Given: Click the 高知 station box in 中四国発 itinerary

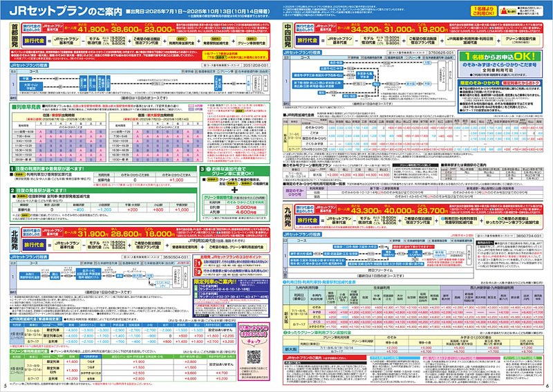Looking at the screenshot, I should (x=321, y=93).
